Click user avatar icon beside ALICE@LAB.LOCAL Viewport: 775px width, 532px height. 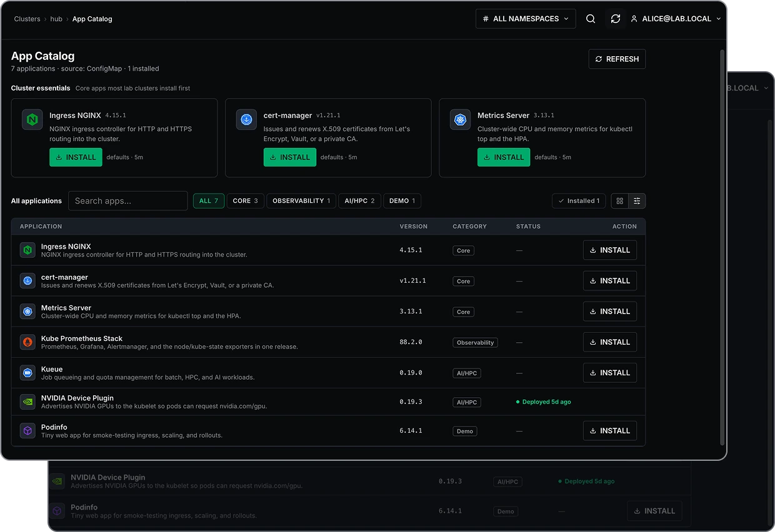(x=634, y=19)
